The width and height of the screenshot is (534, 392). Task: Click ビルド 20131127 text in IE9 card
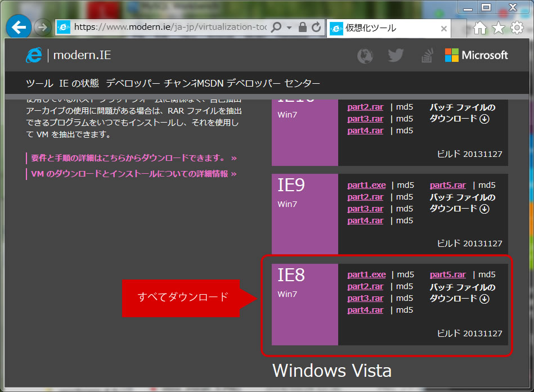[x=469, y=244]
